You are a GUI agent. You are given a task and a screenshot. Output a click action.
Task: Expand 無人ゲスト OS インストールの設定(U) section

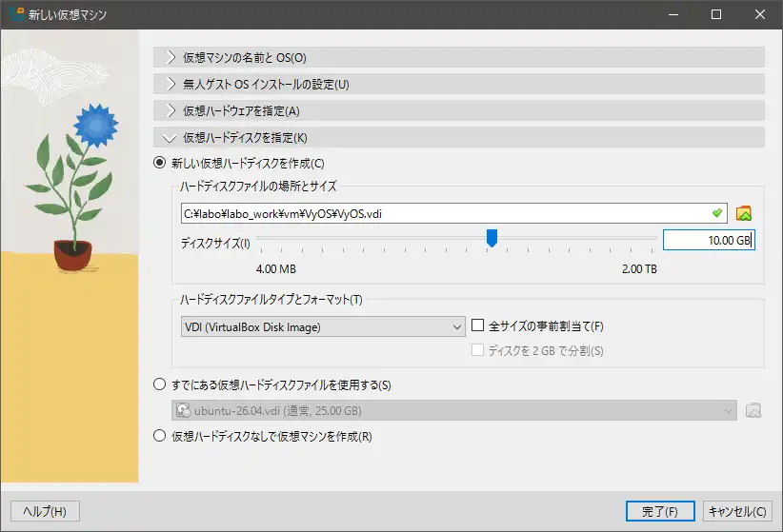pos(459,84)
